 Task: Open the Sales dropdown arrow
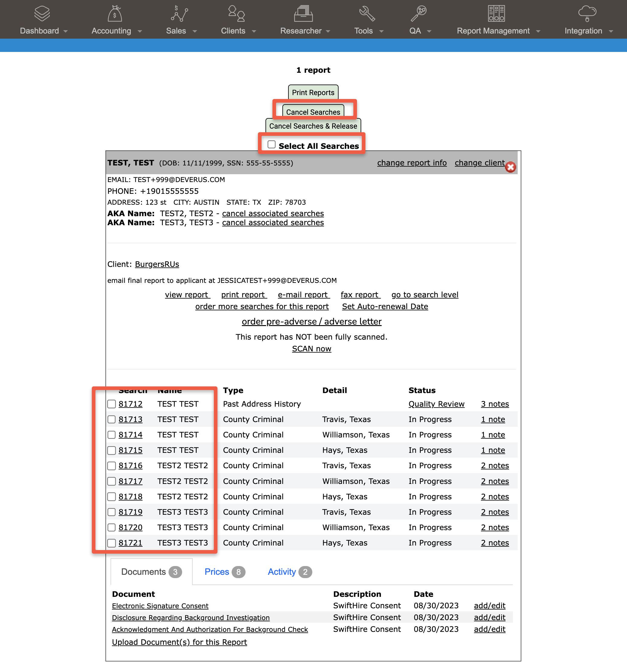pos(195,31)
